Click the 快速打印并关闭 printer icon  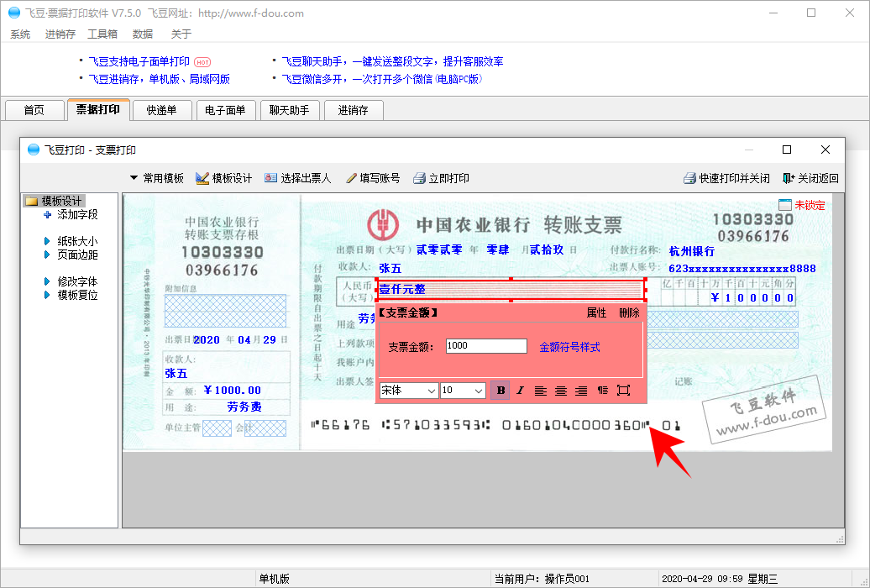(x=689, y=178)
